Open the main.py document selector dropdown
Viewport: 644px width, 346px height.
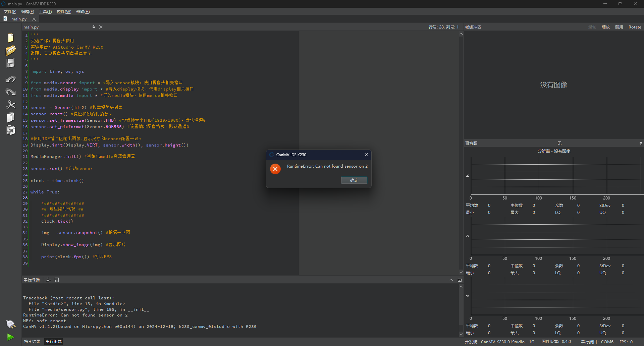click(x=94, y=27)
